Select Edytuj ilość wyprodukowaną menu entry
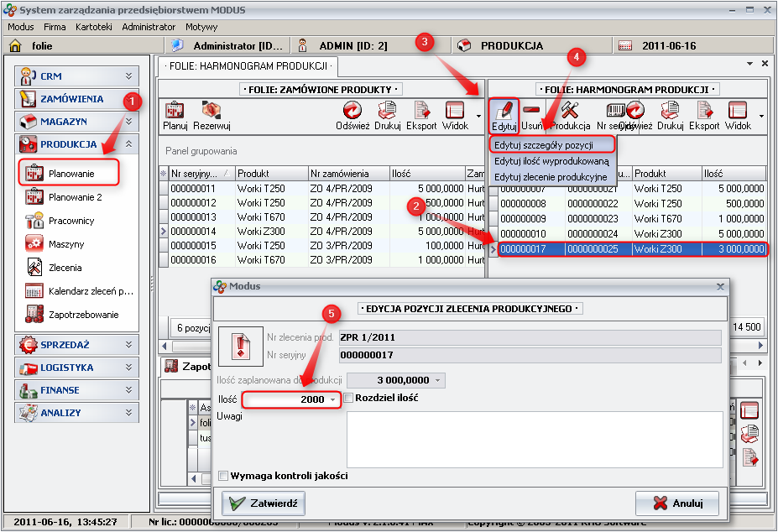778x532 pixels. [x=551, y=161]
